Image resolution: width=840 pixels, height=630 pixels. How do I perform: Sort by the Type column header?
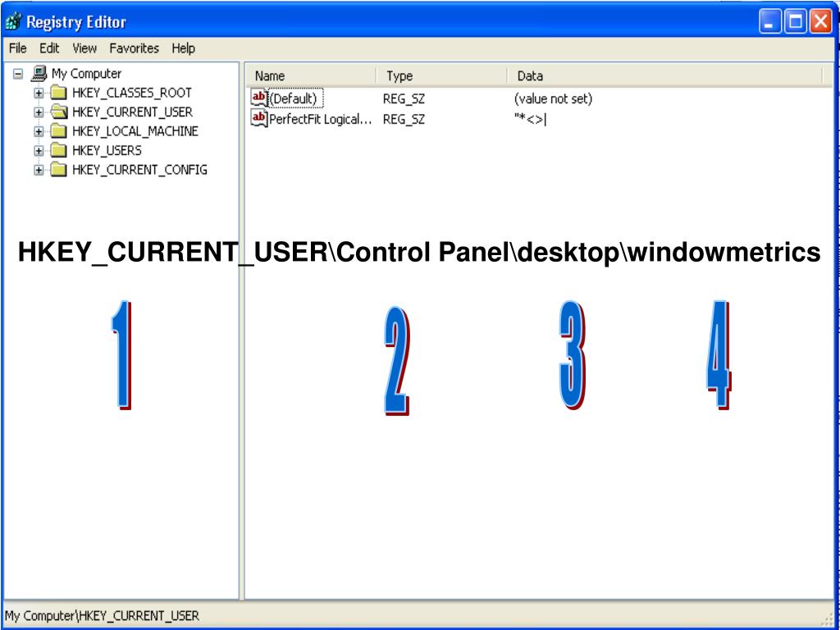[x=442, y=76]
